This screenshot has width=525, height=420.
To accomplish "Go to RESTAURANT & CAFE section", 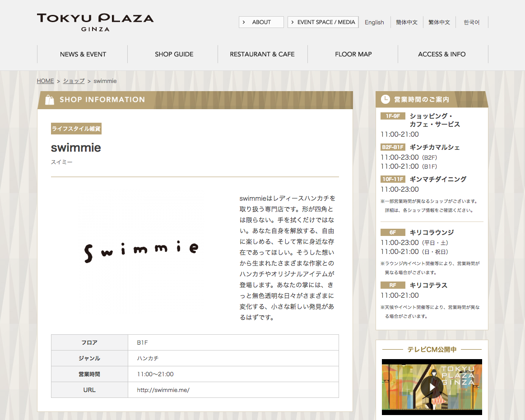I will 262,54.
